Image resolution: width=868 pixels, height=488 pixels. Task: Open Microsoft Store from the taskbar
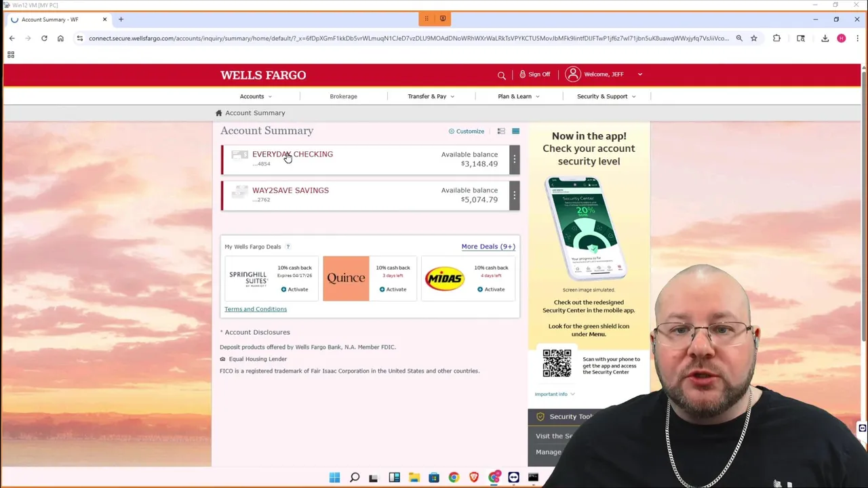[x=434, y=478]
